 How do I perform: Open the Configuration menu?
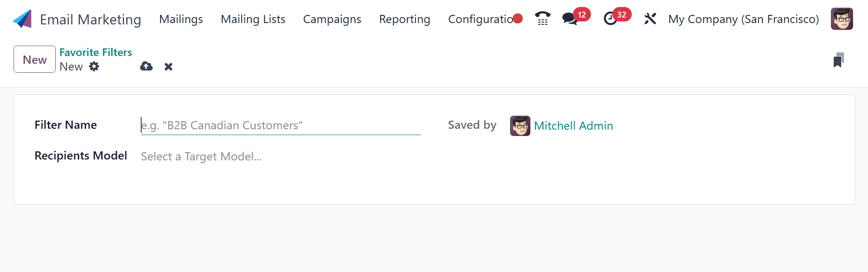(481, 19)
